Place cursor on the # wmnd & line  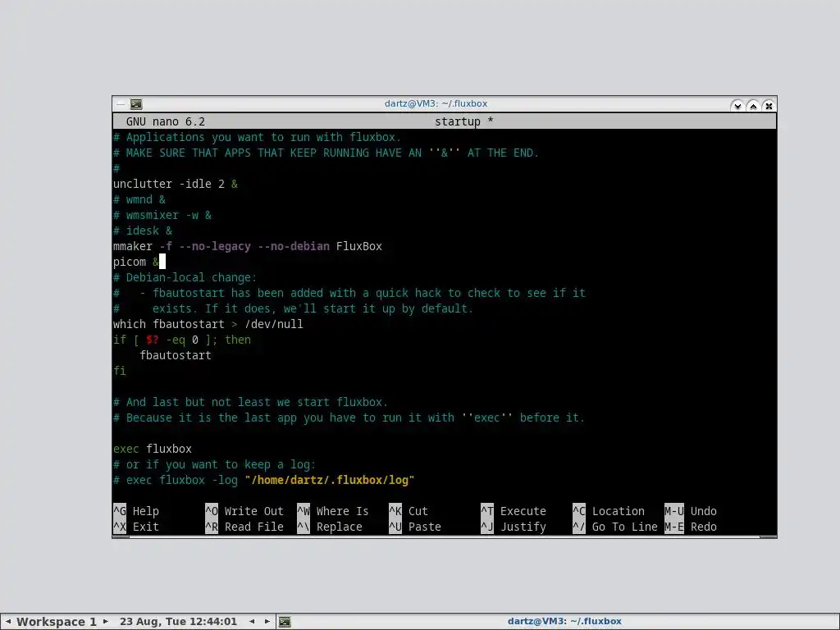139,199
